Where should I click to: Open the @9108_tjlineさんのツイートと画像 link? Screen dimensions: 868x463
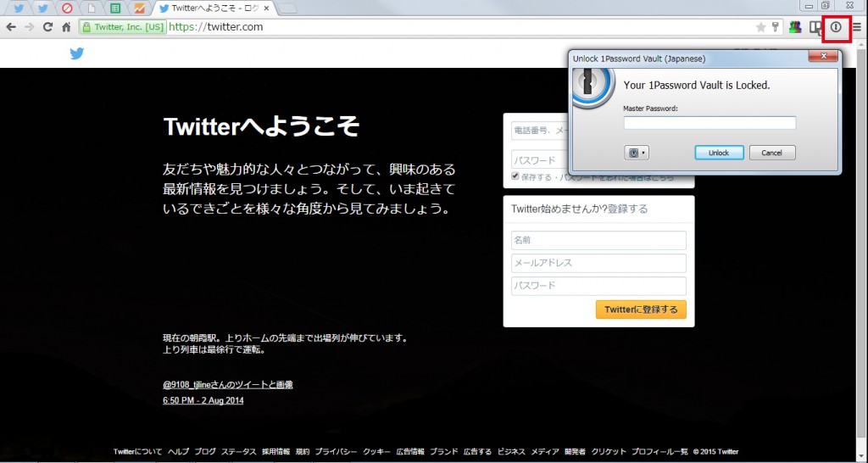pyautogui.click(x=227, y=384)
